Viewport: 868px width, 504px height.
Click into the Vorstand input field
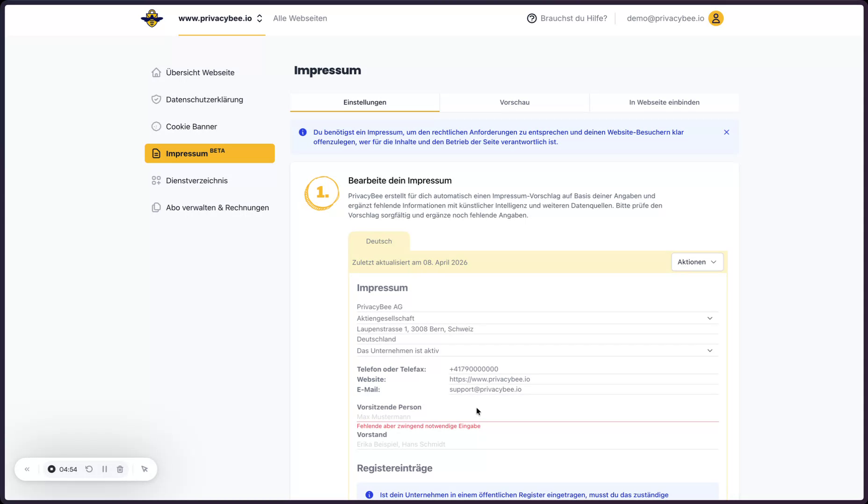tap(537, 444)
